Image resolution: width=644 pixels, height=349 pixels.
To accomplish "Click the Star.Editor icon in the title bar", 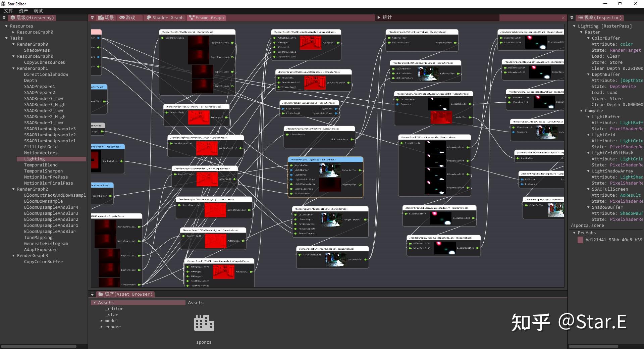I will tap(3, 3).
